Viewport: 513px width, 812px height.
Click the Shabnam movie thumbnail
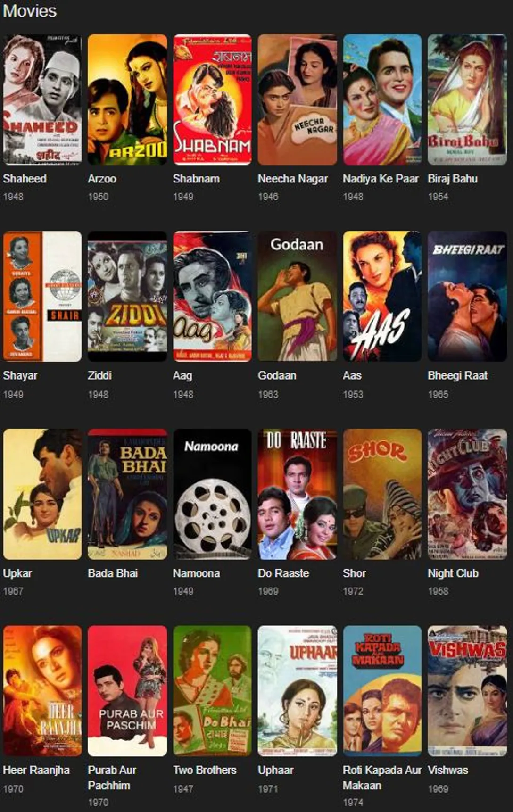[x=212, y=99]
